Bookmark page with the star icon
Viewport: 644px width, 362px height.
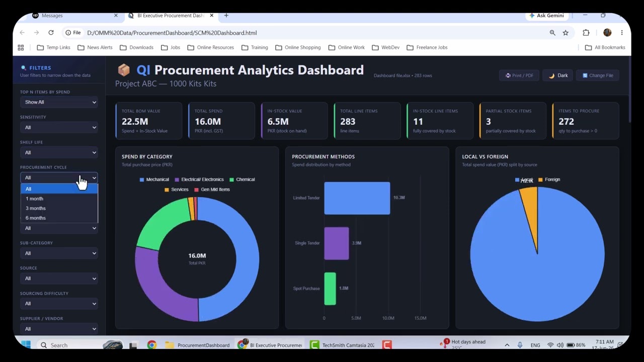point(566,33)
